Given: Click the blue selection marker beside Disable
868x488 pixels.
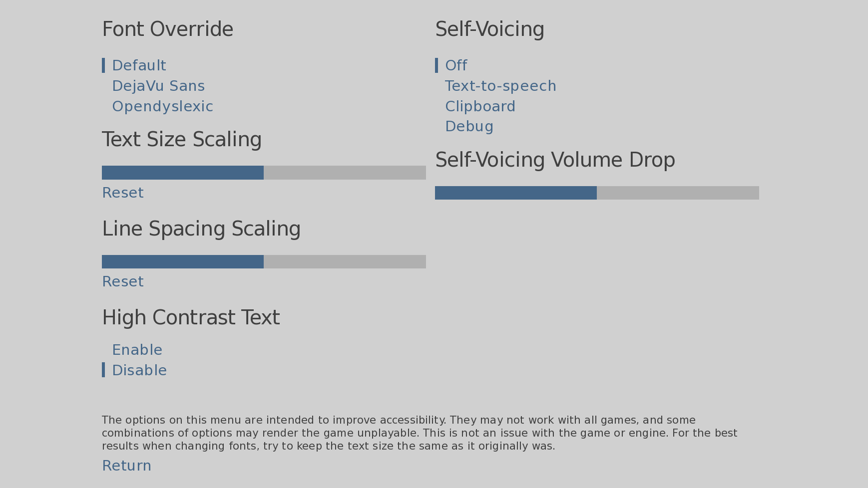Looking at the screenshot, I should click(x=103, y=370).
